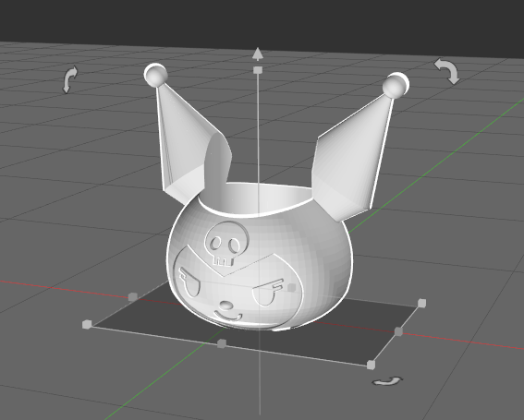Click the right edge midpoint handle
Screen dimensions: 524x420
click(398, 331)
